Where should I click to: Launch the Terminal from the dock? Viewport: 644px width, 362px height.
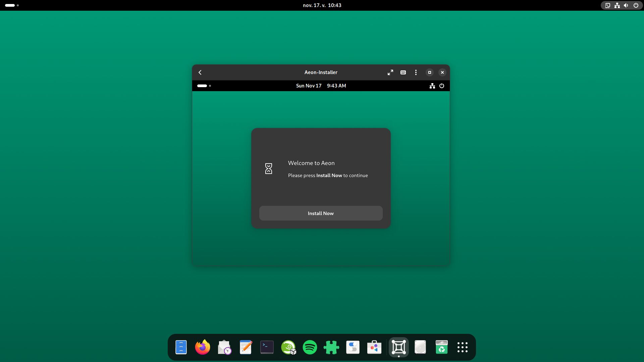pyautogui.click(x=267, y=347)
